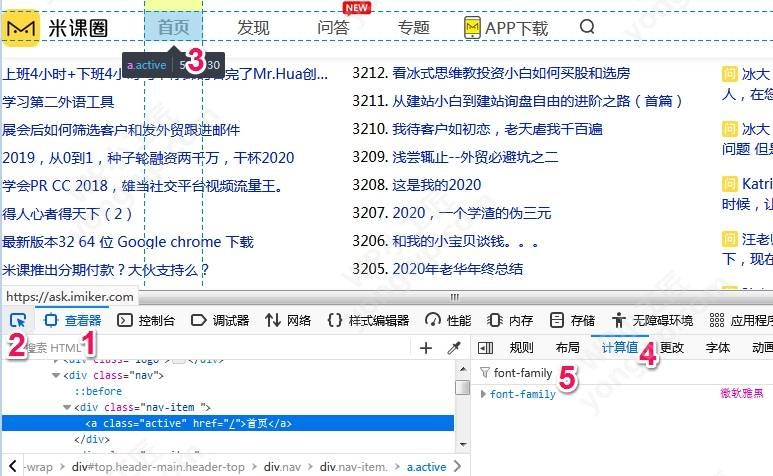Toggle the three-pane inspector sidebar icon
The image size is (773, 476).
point(485,348)
